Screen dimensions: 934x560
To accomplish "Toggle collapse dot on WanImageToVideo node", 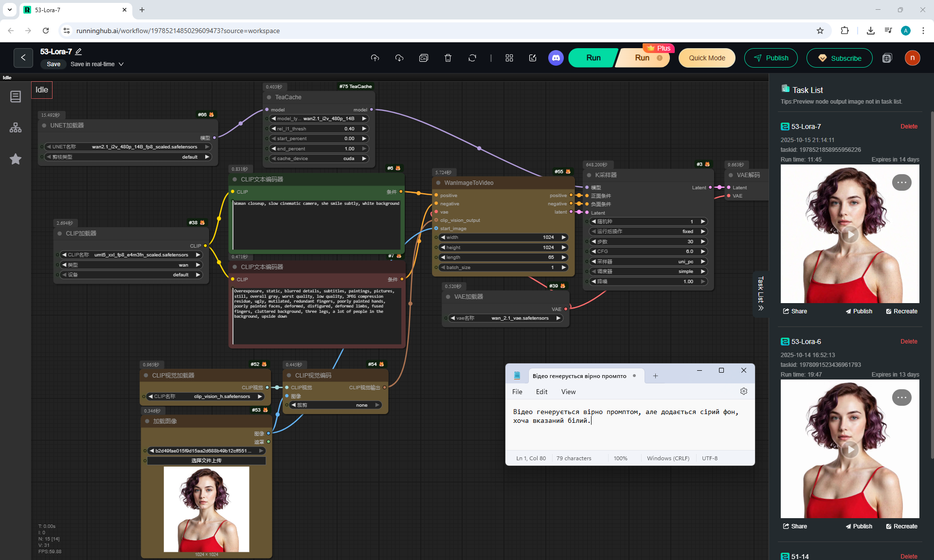I will [x=438, y=183].
